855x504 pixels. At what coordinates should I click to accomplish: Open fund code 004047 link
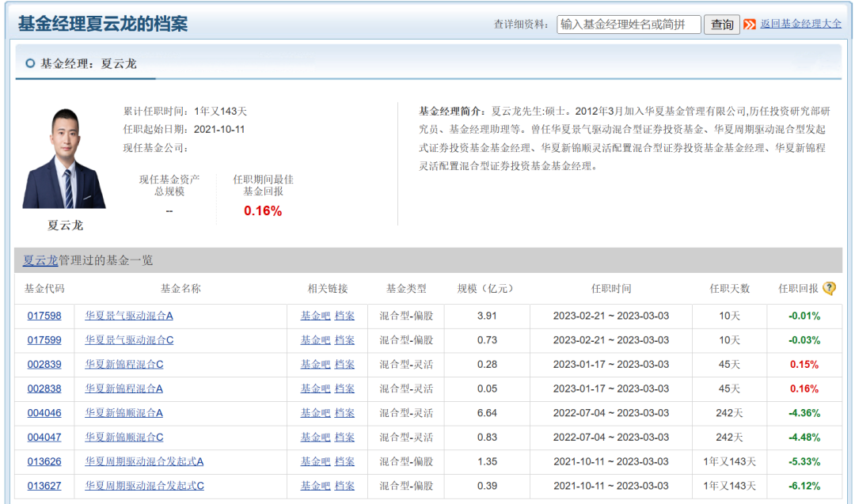[x=44, y=437]
